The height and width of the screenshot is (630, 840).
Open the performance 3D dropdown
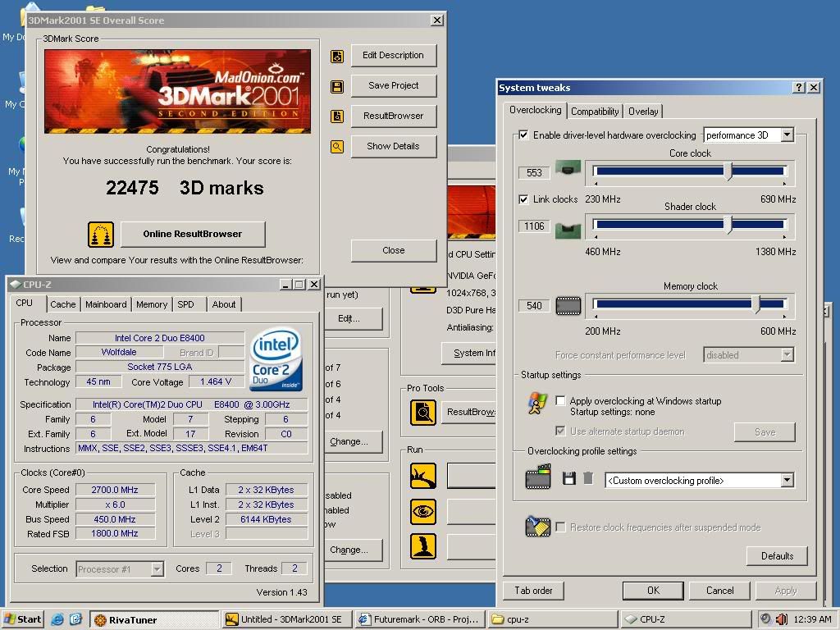click(x=787, y=135)
